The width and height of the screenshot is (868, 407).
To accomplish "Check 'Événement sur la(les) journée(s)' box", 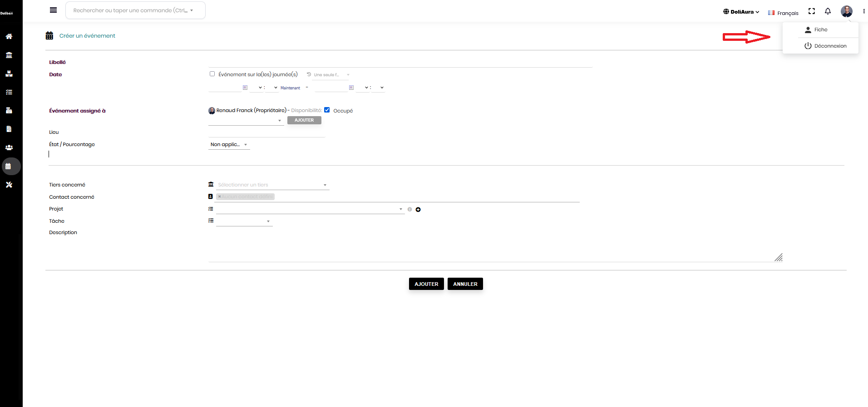I will [212, 74].
